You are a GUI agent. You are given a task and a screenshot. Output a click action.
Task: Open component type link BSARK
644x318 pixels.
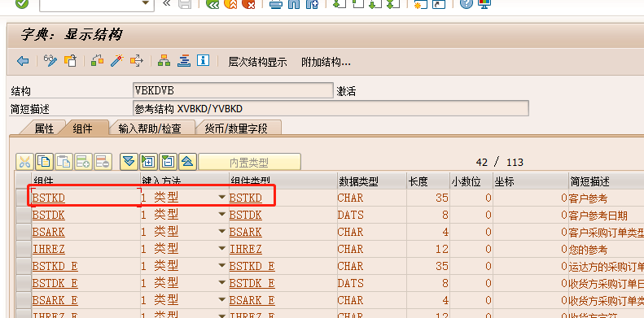pos(246,233)
